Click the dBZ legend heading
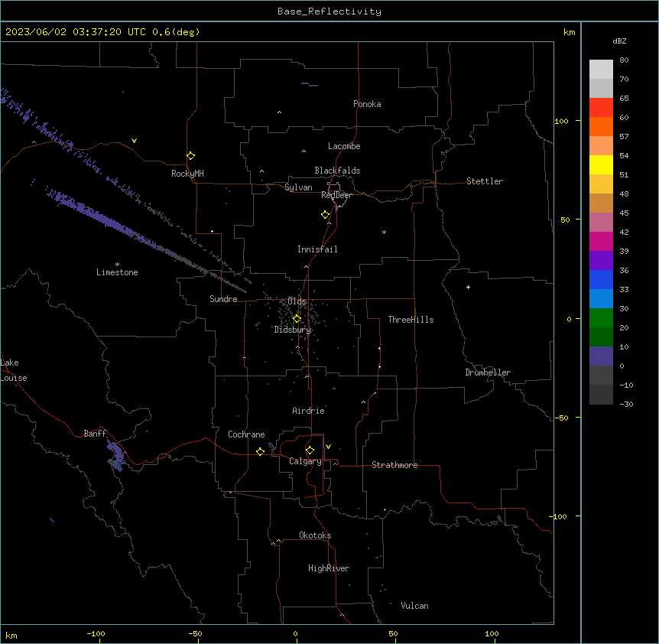The height and width of the screenshot is (644, 659). pyautogui.click(x=619, y=41)
